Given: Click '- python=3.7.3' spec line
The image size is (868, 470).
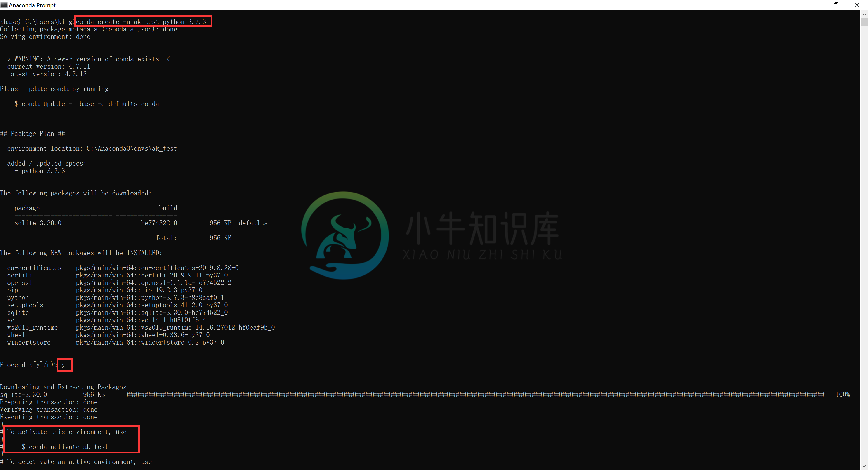Looking at the screenshot, I should point(40,171).
